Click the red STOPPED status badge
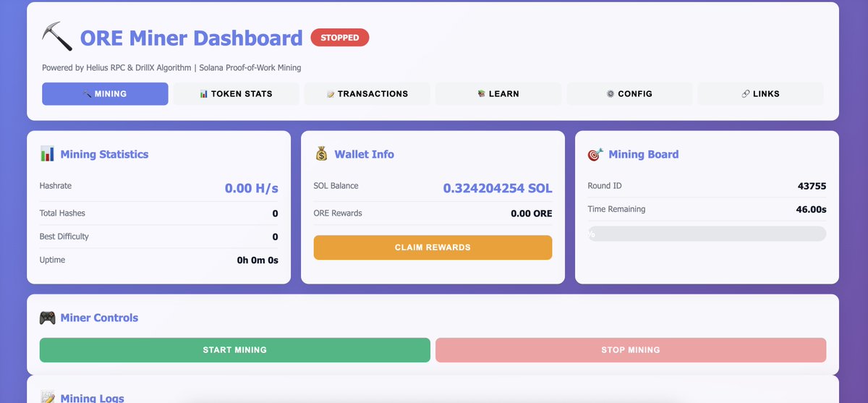Viewport: 868px width, 403px height. [339, 38]
